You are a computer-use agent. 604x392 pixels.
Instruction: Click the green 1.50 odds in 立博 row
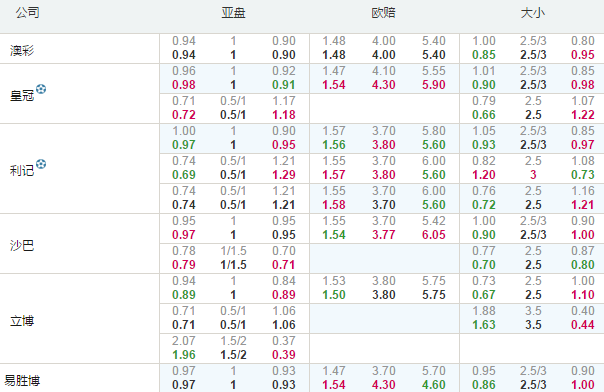click(334, 295)
